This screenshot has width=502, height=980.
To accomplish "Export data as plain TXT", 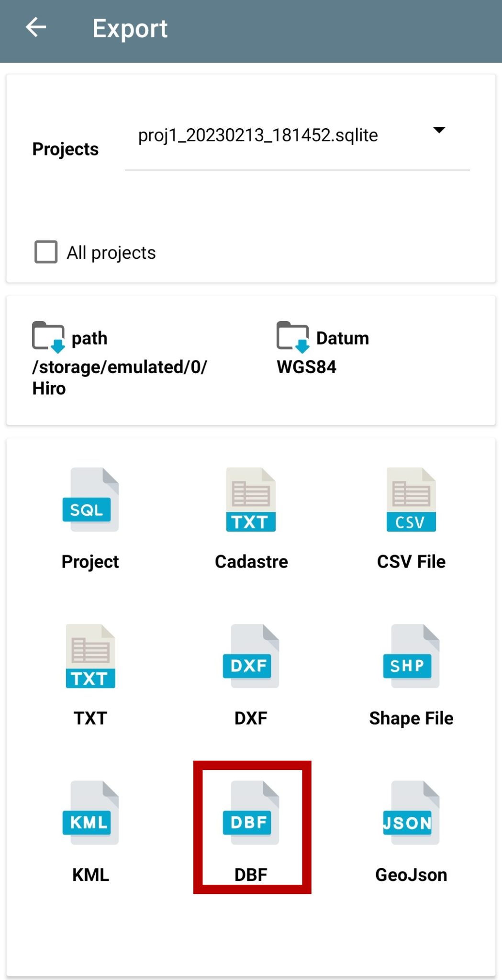I will click(90, 656).
